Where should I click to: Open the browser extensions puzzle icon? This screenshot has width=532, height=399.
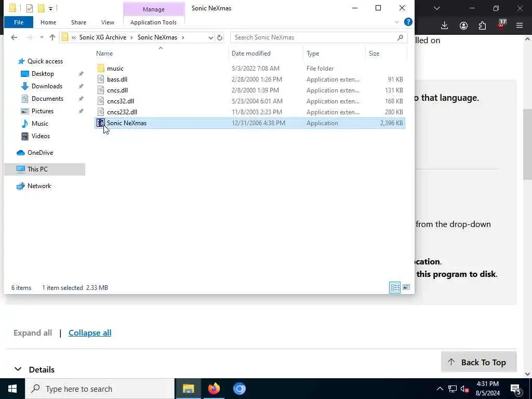pos(482,25)
